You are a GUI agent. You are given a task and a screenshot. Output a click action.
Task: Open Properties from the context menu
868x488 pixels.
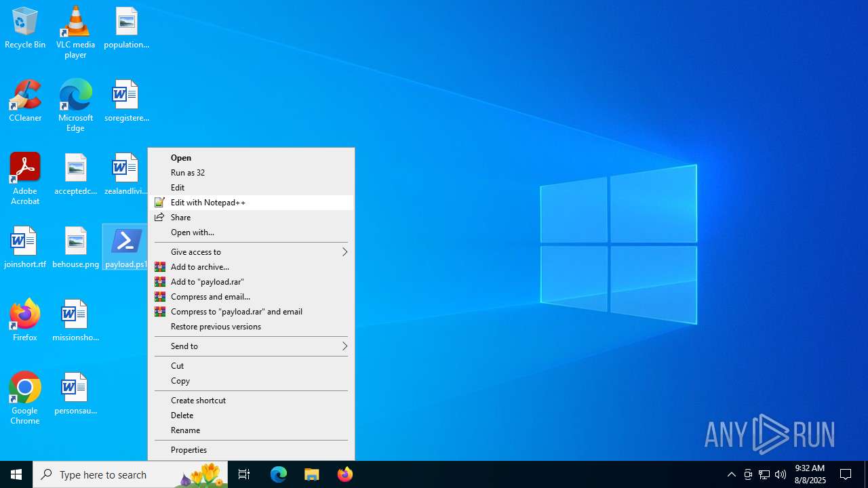point(251,450)
